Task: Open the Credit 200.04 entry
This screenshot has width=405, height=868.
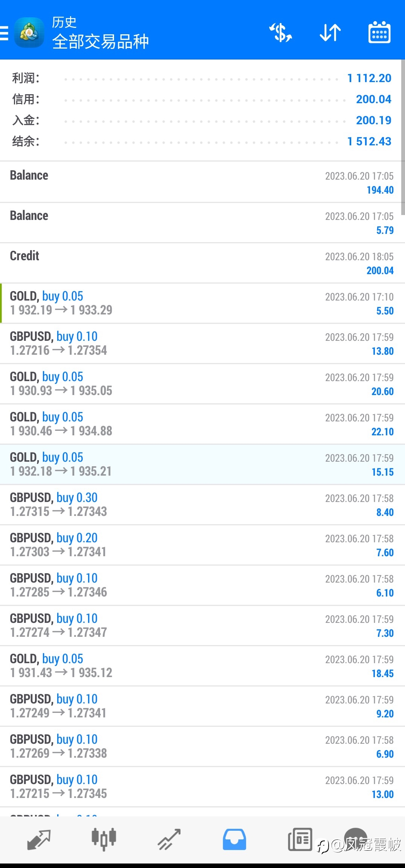Action: (x=202, y=263)
